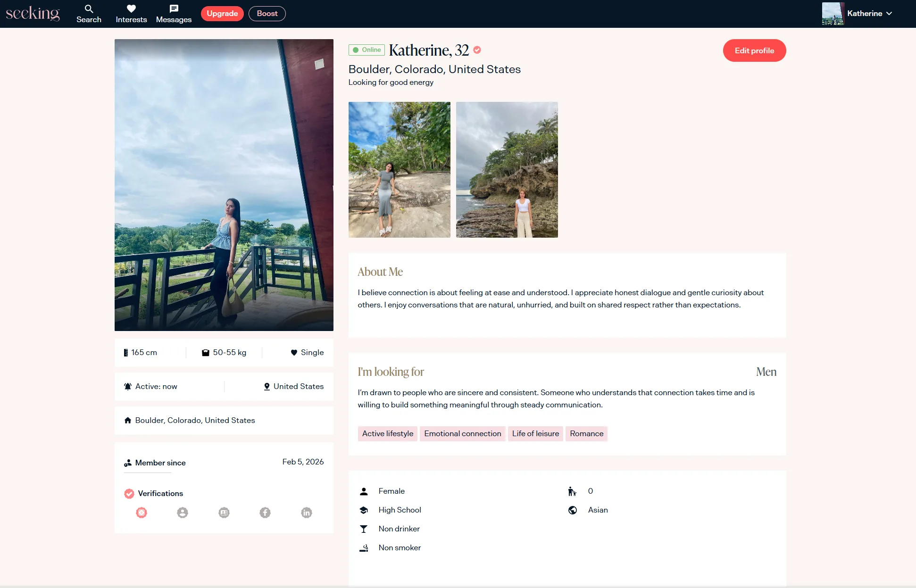Click the ID card verification icon
Viewport: 916px width, 588px height.
(x=224, y=513)
